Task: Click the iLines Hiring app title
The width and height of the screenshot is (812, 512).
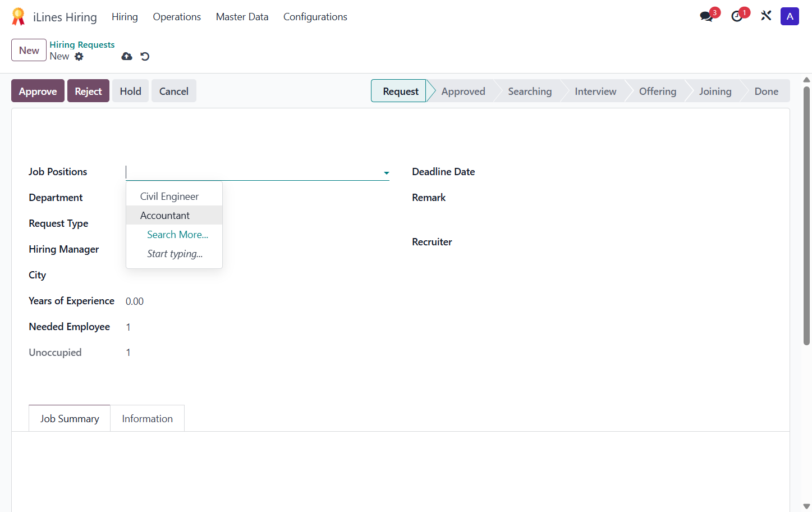Action: [x=65, y=17]
